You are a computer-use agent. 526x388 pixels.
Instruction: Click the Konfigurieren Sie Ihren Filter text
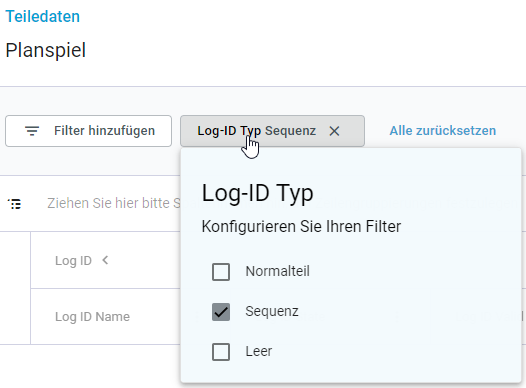click(x=301, y=226)
